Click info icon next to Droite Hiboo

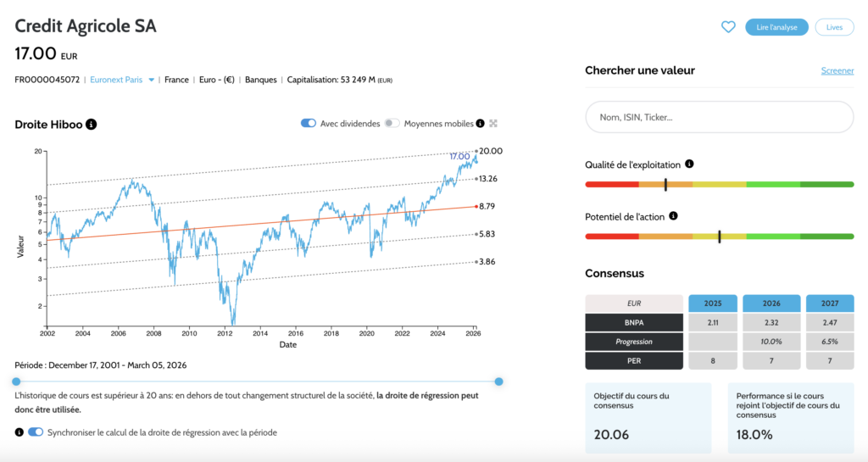[x=92, y=125]
